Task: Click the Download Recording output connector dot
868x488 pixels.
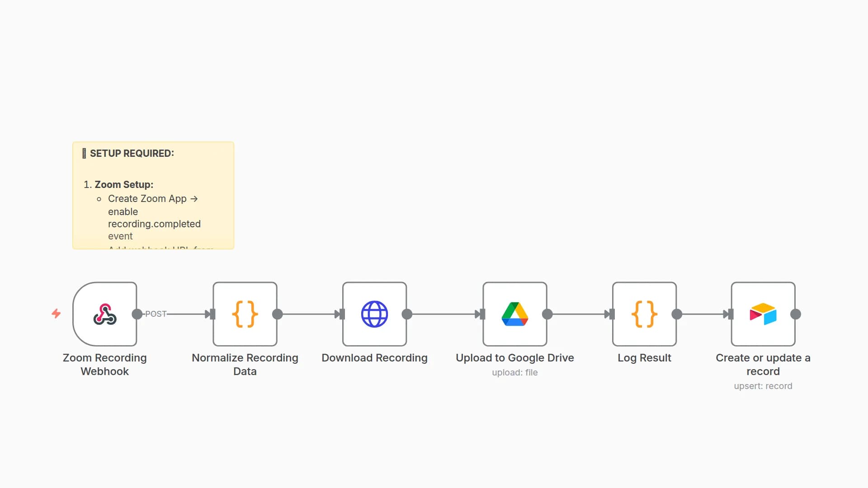Action: pos(407,314)
